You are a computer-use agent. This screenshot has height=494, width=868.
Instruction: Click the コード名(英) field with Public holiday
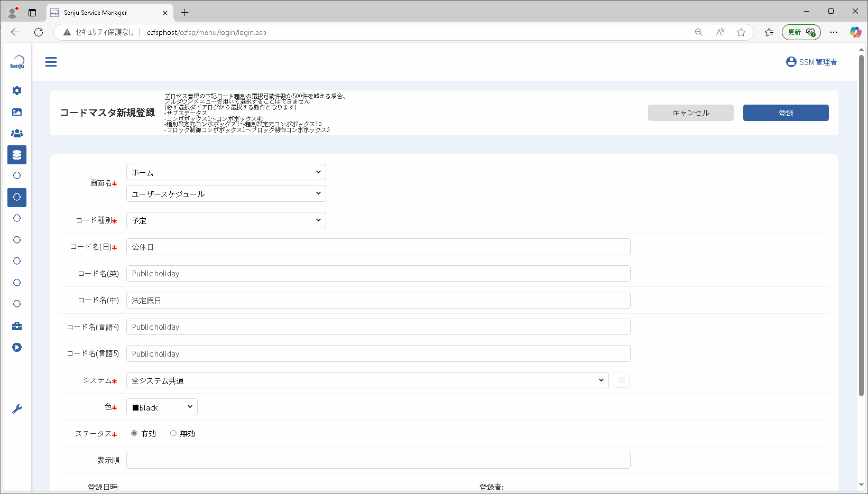pyautogui.click(x=378, y=274)
